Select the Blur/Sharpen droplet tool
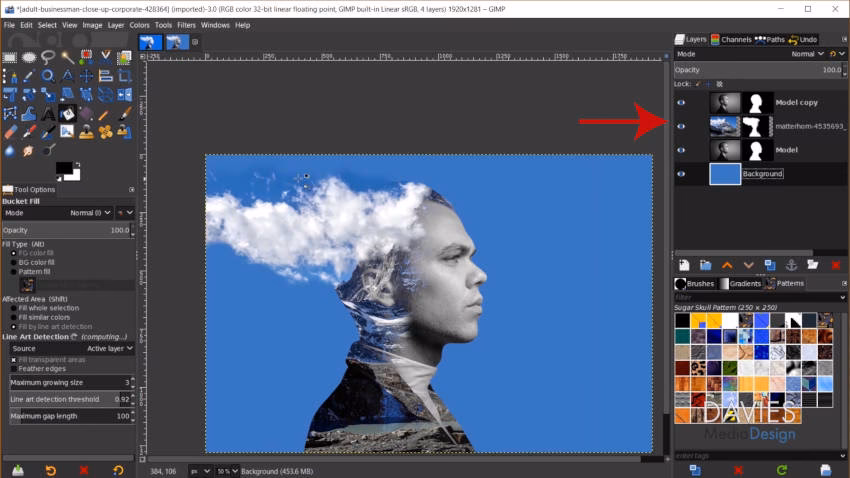 (10, 151)
